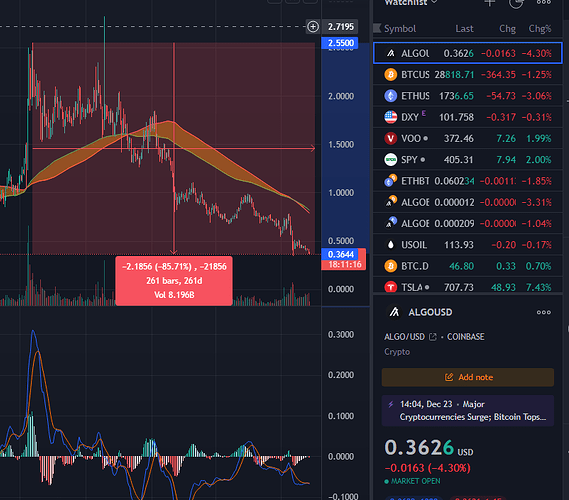This screenshot has height=500, width=569.
Task: Select the ALGOUSD watchlist row
Action: point(468,53)
